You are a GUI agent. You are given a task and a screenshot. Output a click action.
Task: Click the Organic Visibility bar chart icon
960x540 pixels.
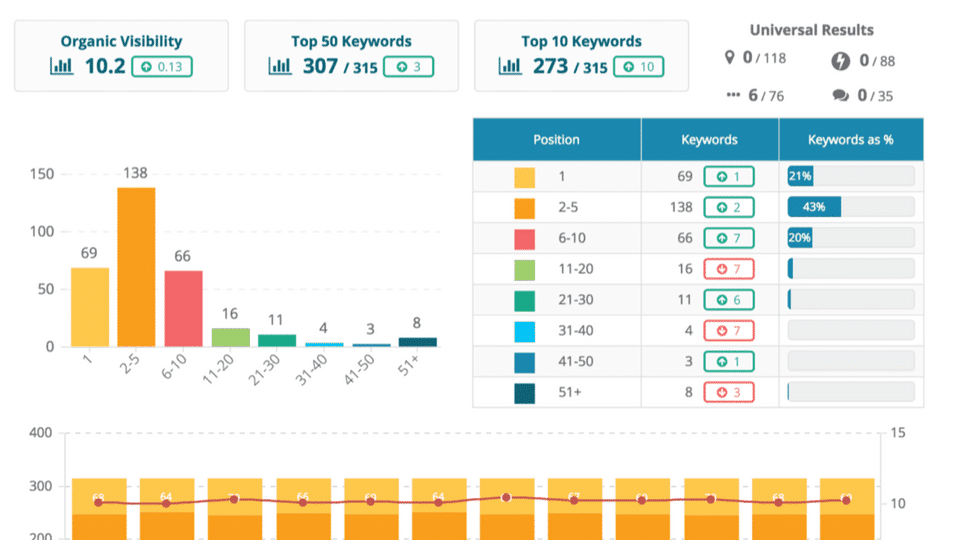pyautogui.click(x=62, y=67)
